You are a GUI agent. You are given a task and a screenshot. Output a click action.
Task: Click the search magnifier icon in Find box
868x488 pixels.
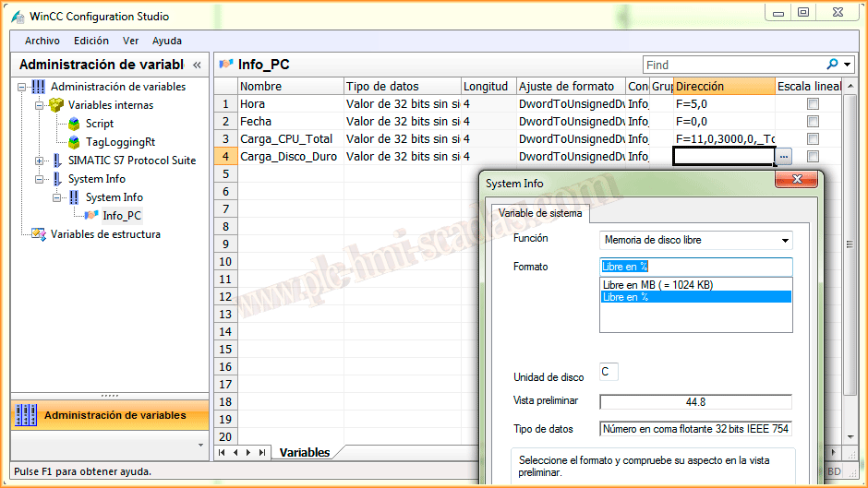tap(834, 65)
